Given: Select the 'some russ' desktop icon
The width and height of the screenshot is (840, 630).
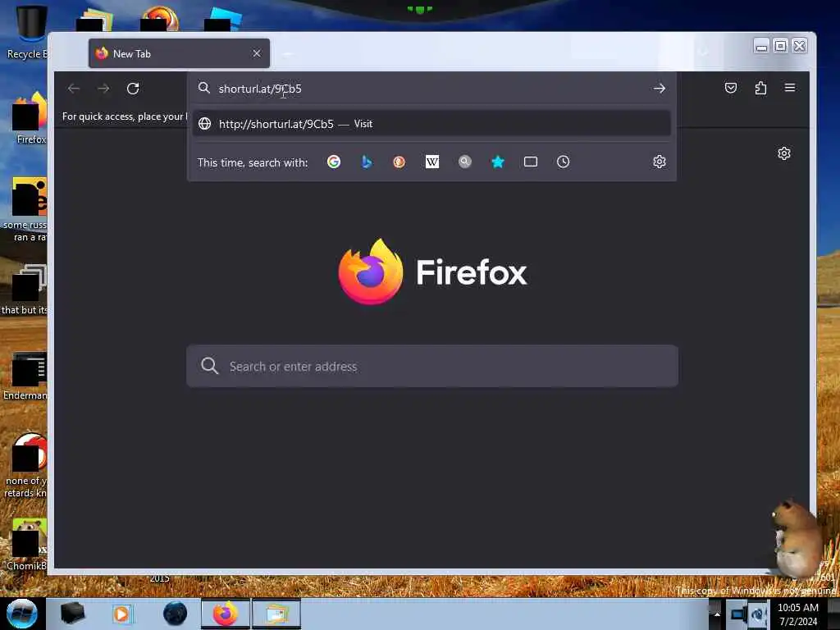Looking at the screenshot, I should 27,210.
